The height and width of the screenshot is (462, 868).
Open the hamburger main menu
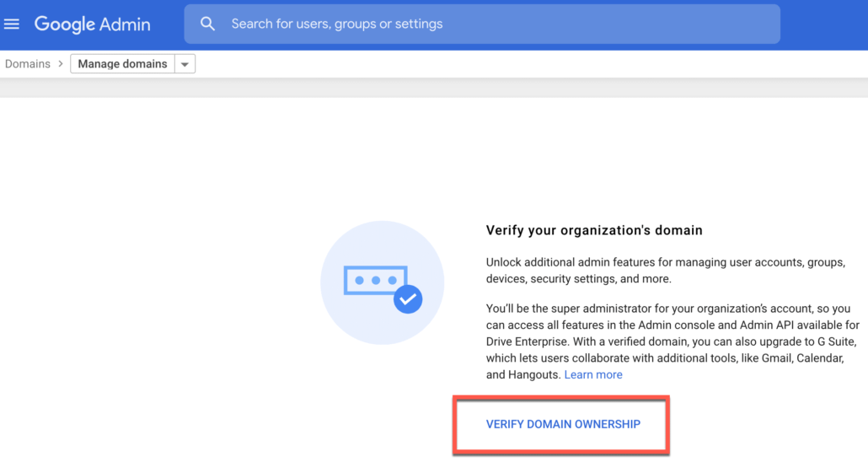[x=12, y=24]
